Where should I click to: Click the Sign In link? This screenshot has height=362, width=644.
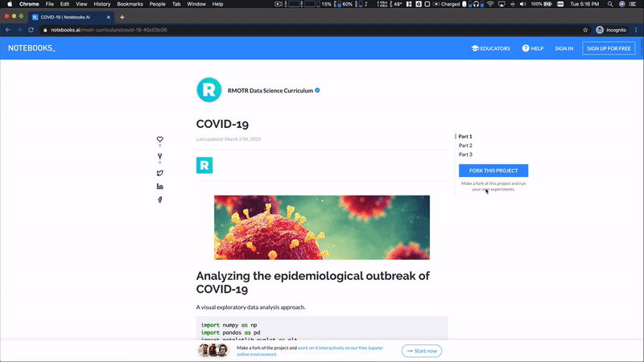[x=564, y=48]
